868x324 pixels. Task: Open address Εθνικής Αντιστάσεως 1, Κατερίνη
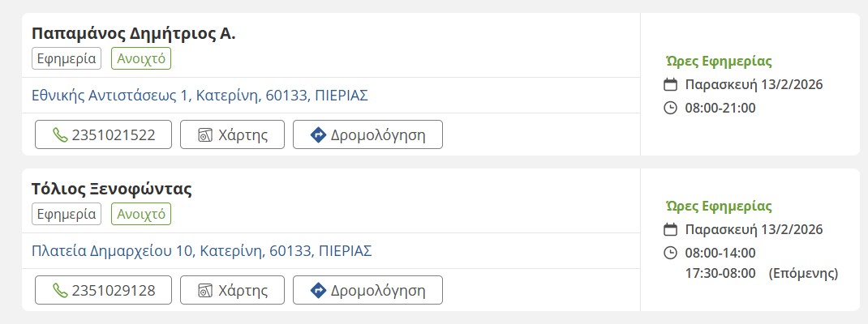(x=200, y=96)
